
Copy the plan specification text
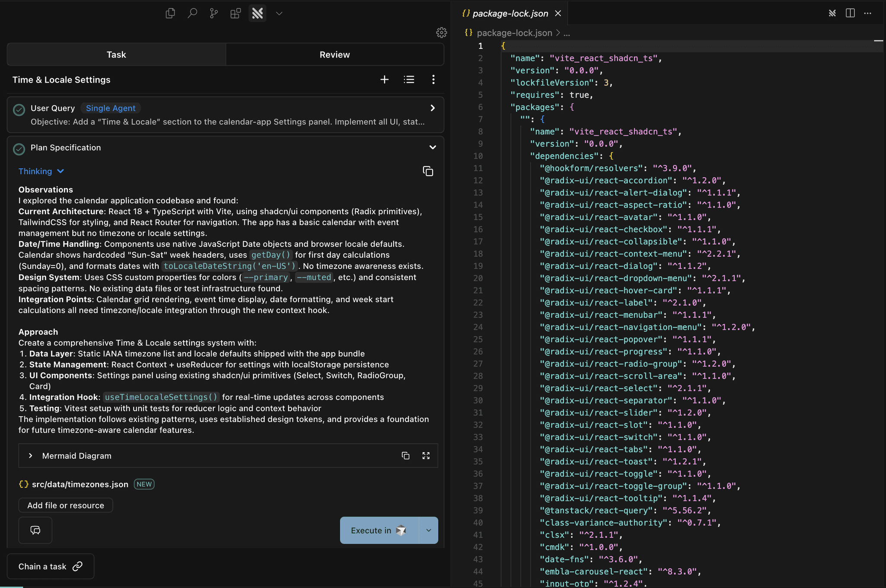[x=427, y=171]
